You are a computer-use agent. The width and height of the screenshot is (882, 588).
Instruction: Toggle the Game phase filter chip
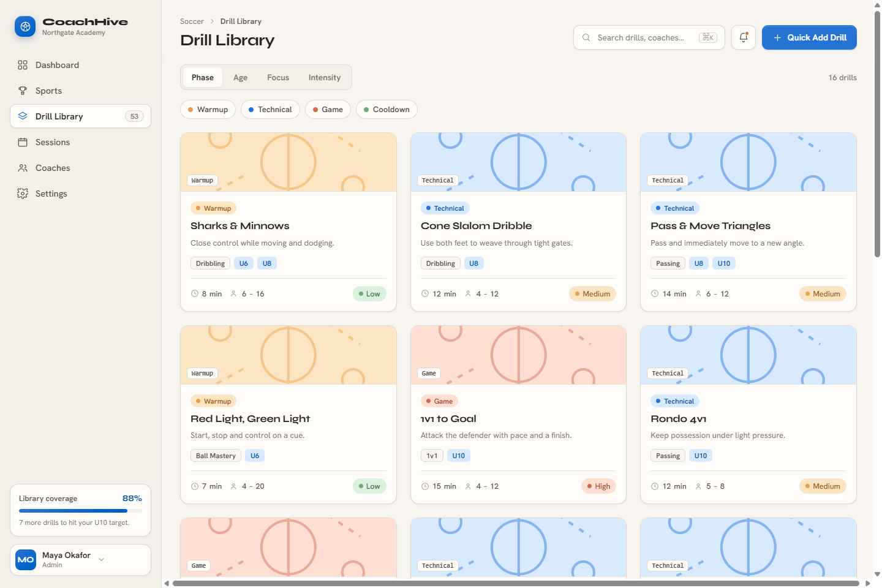[x=328, y=110]
